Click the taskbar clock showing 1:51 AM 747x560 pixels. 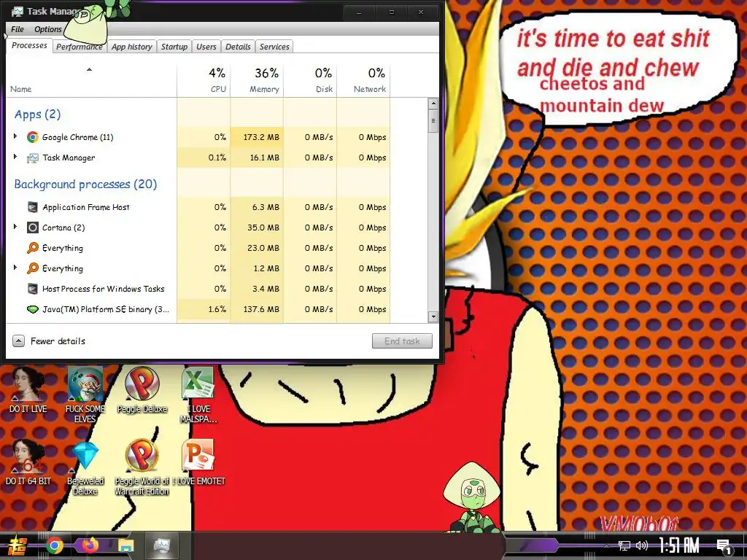pos(679,545)
